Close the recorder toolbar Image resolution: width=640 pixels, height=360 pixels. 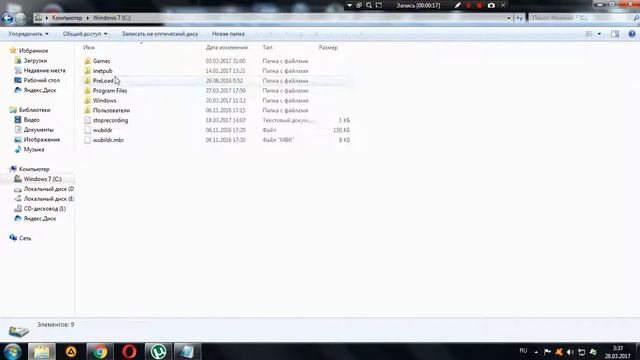(x=503, y=5)
